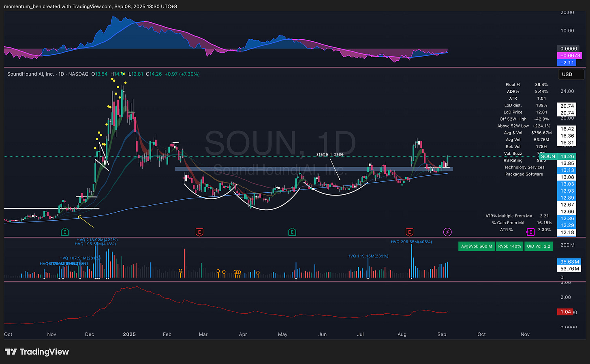Click the blue 95.63M volume label
590x364 pixels.
click(x=570, y=262)
